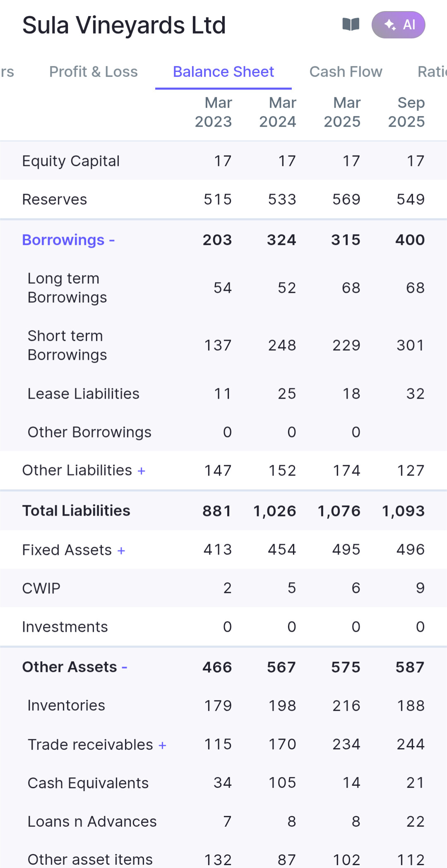Tap the Sep 2025 column header
The image size is (447, 868).
(406, 112)
